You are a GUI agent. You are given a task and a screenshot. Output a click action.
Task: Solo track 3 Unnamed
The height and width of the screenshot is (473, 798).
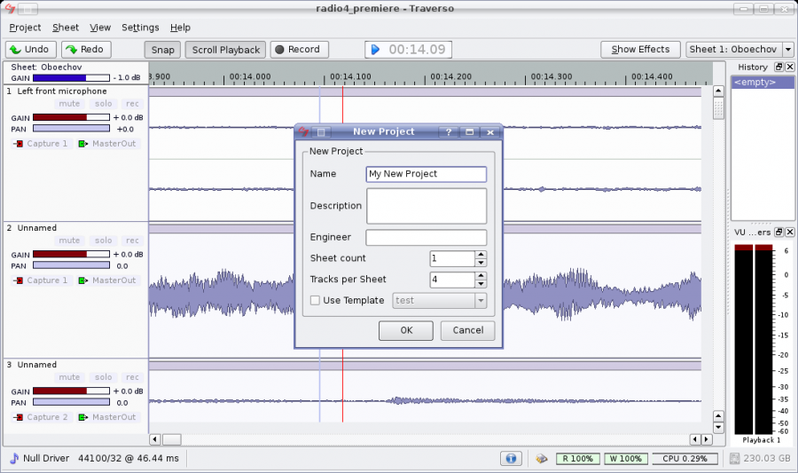(103, 377)
